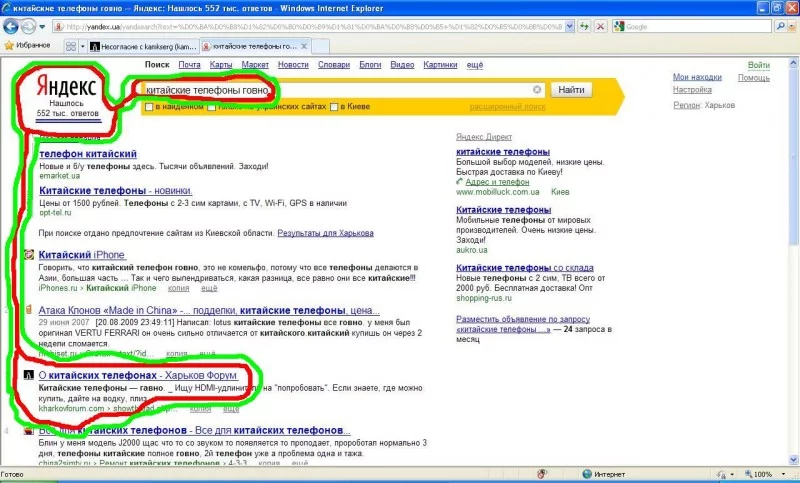Open the телефон китайский ad result
Viewport: 800px width, 483px height.
(88, 154)
